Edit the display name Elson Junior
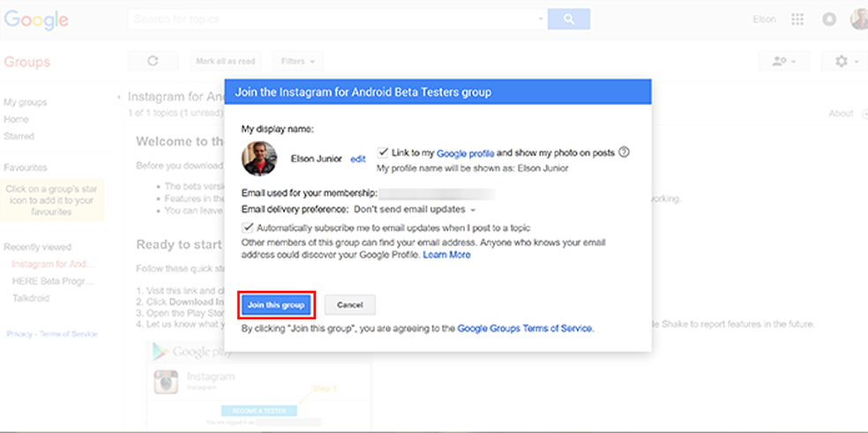The image size is (868, 433). pos(358,159)
